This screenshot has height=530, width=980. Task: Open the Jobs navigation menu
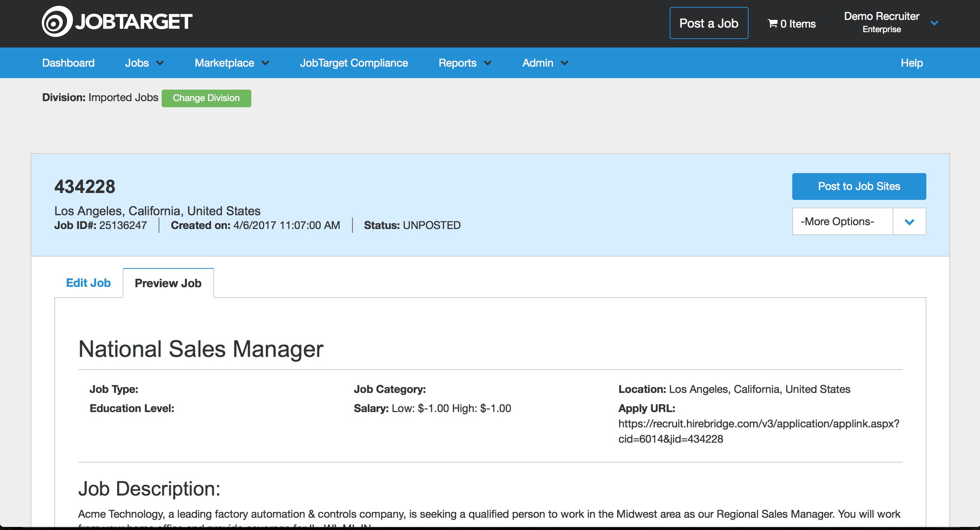click(137, 63)
